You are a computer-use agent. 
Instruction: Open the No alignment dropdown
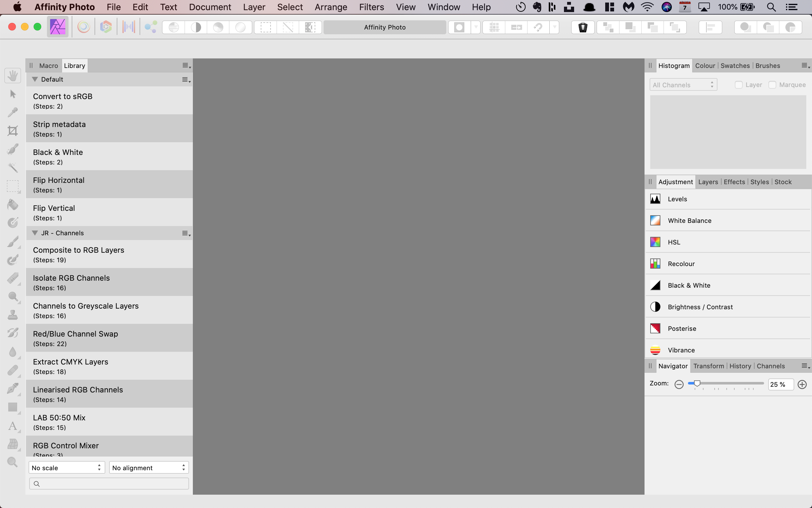149,467
